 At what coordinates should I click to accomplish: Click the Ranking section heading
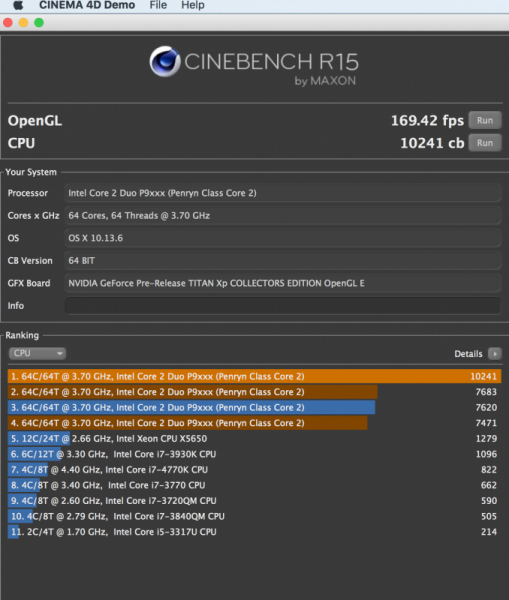pos(22,336)
